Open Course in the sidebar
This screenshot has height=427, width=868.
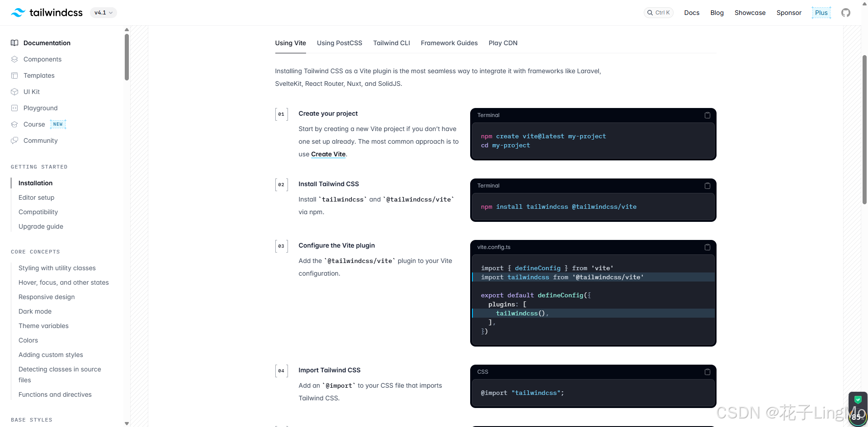(34, 124)
